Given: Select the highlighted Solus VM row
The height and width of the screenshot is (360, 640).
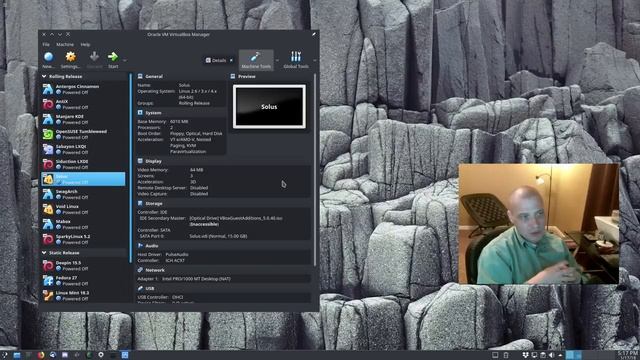Looking at the screenshot, I should [83, 179].
